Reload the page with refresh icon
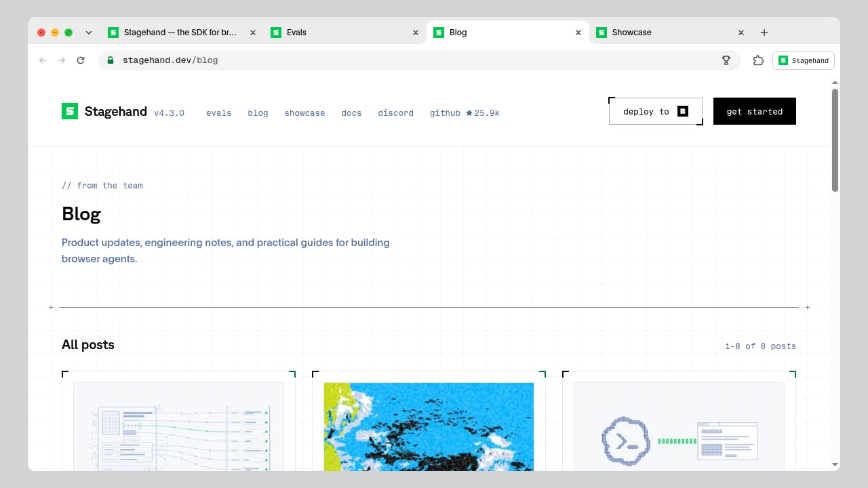Viewport: 868px width, 488px height. [81, 60]
